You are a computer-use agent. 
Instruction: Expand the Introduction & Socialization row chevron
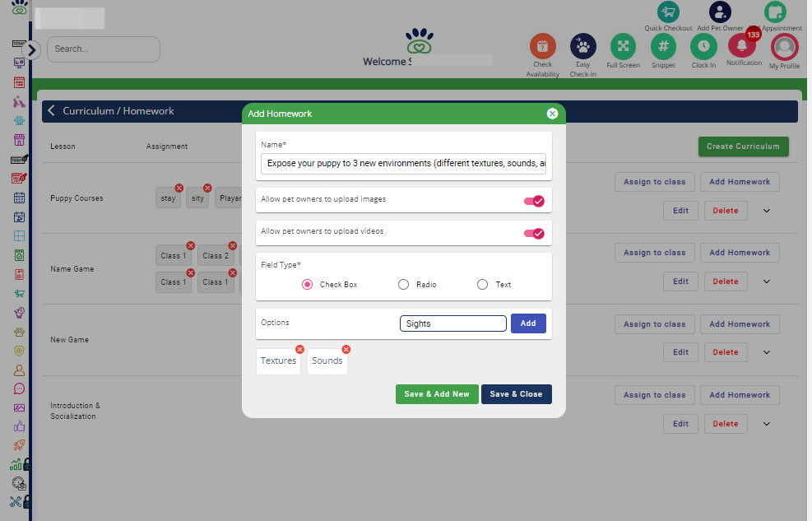[767, 424]
